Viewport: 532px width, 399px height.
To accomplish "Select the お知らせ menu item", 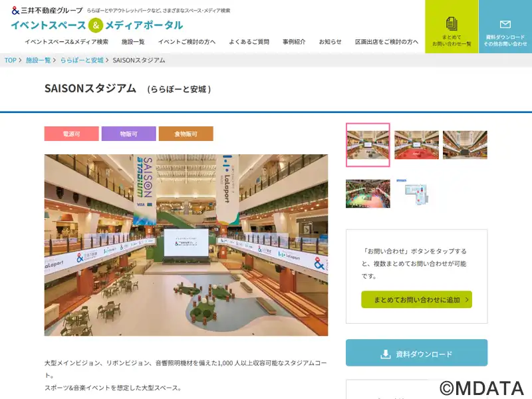I will 330,42.
